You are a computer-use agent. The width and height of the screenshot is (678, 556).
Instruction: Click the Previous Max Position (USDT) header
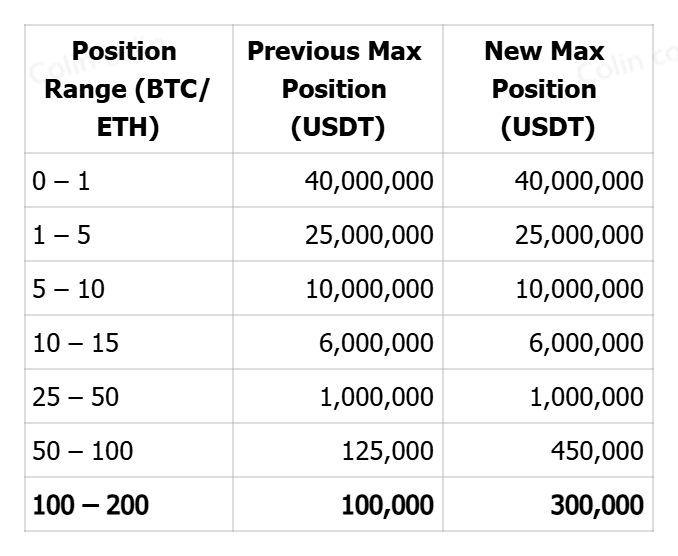coord(334,89)
